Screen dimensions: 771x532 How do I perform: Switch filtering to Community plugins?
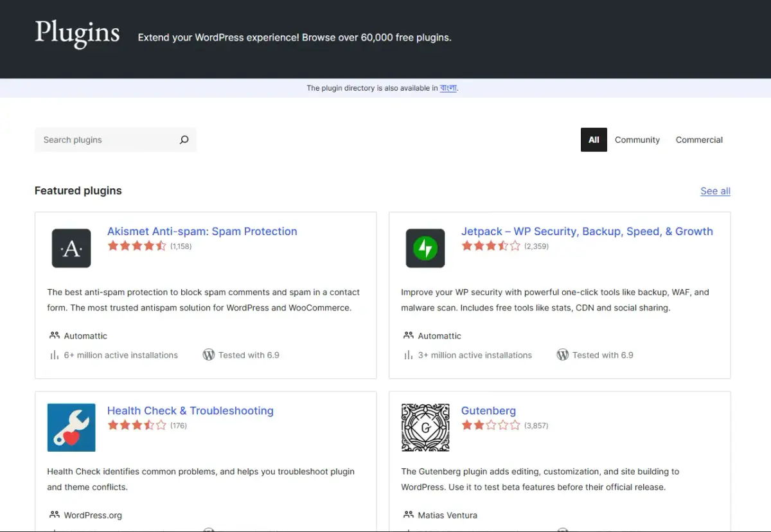pos(637,139)
